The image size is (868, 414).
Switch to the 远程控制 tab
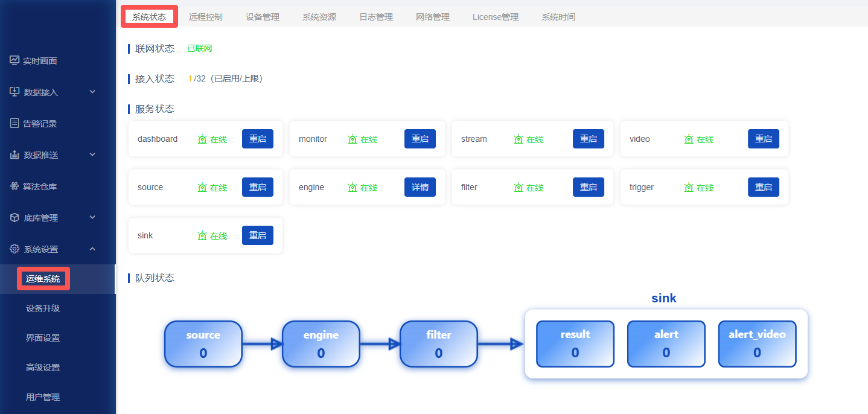click(205, 17)
